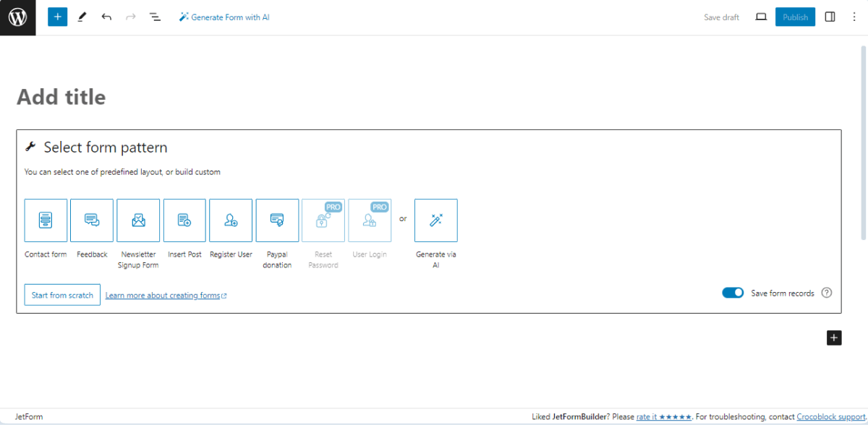
Task: Open the WordPress logo menu
Action: (x=17, y=17)
